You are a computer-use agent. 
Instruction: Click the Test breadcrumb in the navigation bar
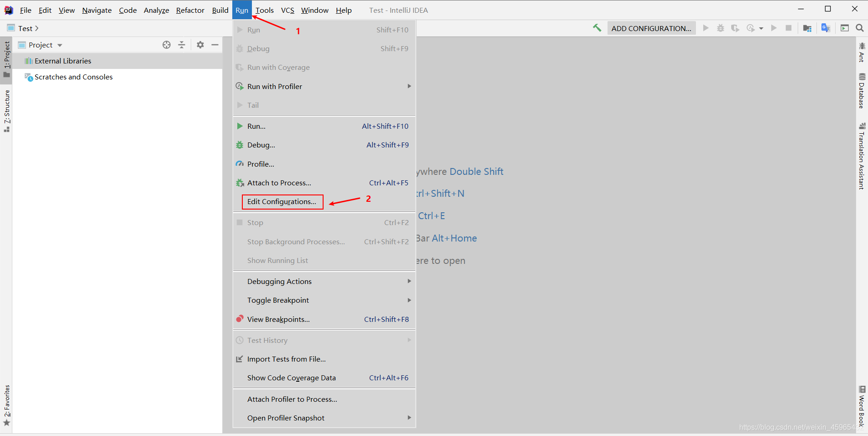point(25,28)
